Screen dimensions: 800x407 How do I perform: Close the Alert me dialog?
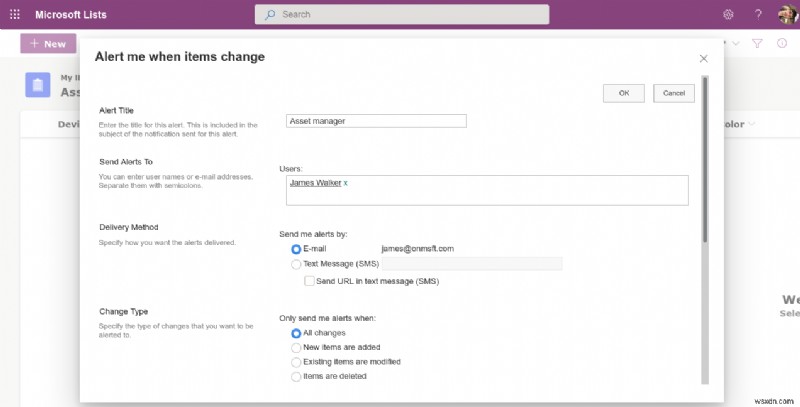(x=704, y=59)
